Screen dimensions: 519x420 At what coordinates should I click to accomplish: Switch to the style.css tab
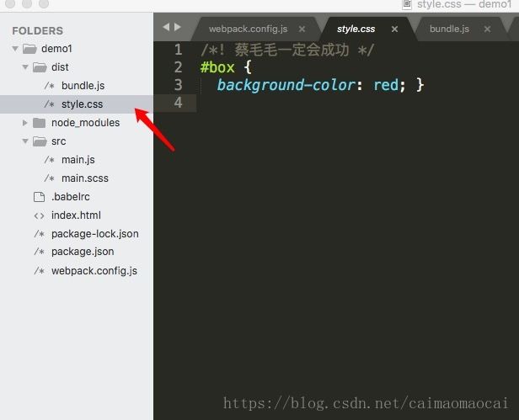click(x=356, y=29)
